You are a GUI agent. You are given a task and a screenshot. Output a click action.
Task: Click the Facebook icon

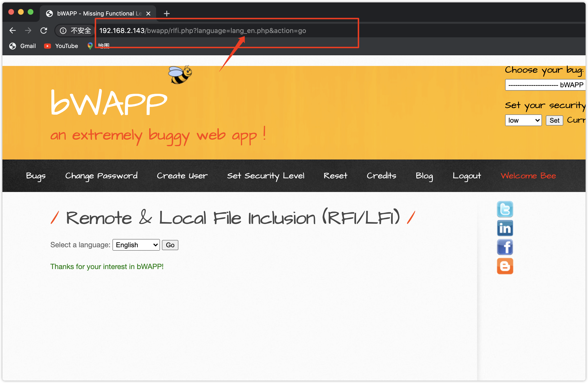point(505,247)
